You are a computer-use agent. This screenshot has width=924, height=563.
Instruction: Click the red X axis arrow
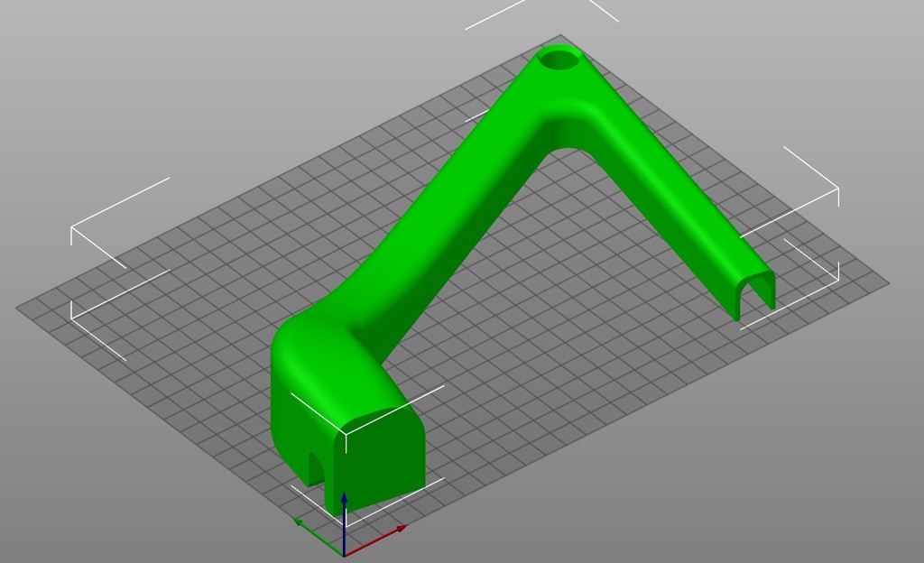pyautogui.click(x=375, y=540)
